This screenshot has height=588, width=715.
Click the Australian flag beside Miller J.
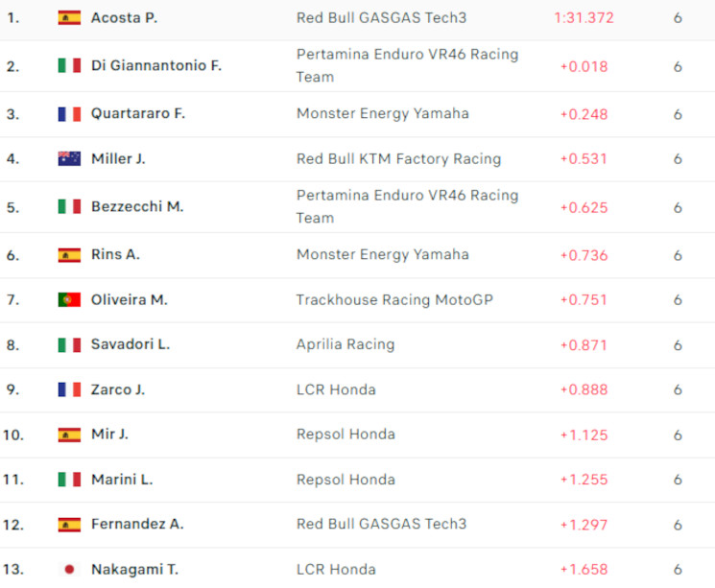(x=69, y=158)
